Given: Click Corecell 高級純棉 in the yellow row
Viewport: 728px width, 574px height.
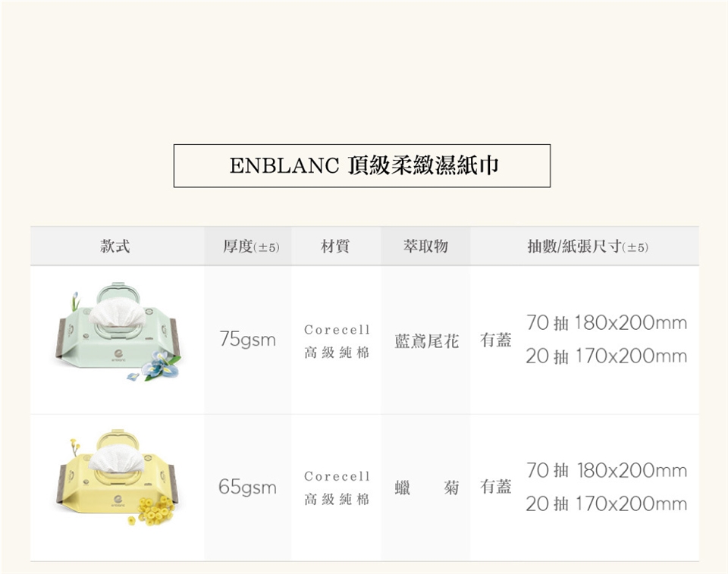Looking at the screenshot, I should click(337, 488).
